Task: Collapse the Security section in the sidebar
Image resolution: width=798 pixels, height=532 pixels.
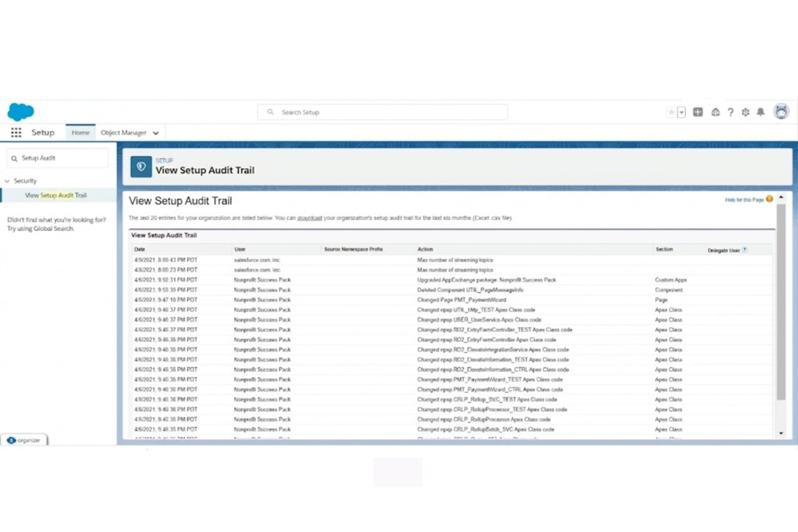Action: click(x=7, y=181)
